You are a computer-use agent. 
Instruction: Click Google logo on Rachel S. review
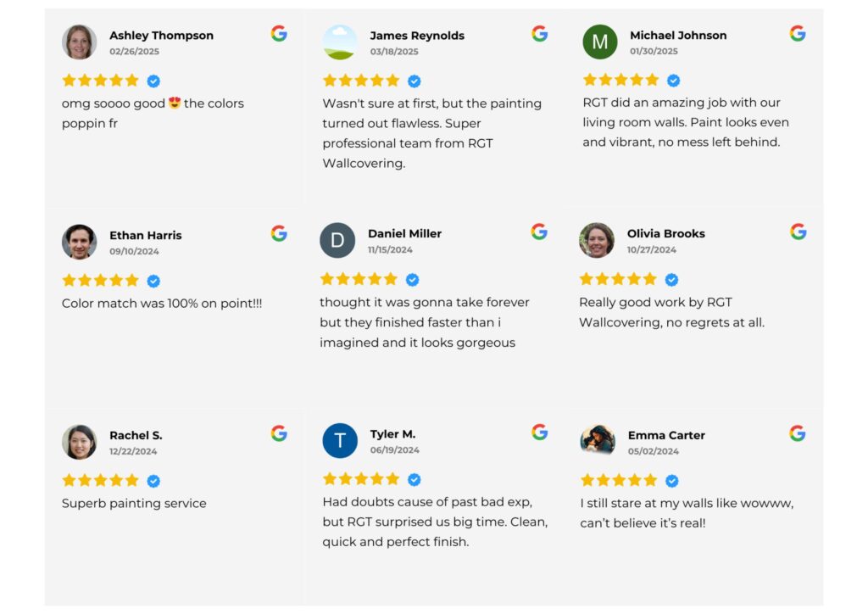279,433
